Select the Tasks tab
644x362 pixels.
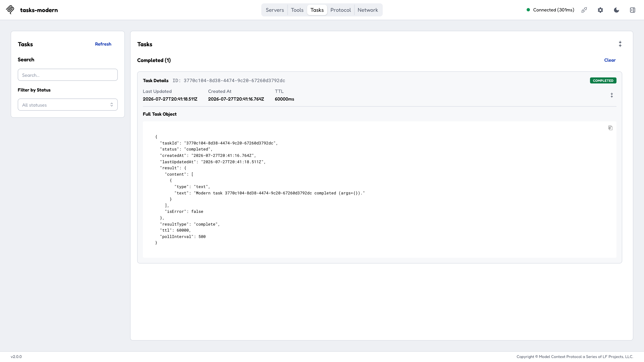tap(317, 10)
